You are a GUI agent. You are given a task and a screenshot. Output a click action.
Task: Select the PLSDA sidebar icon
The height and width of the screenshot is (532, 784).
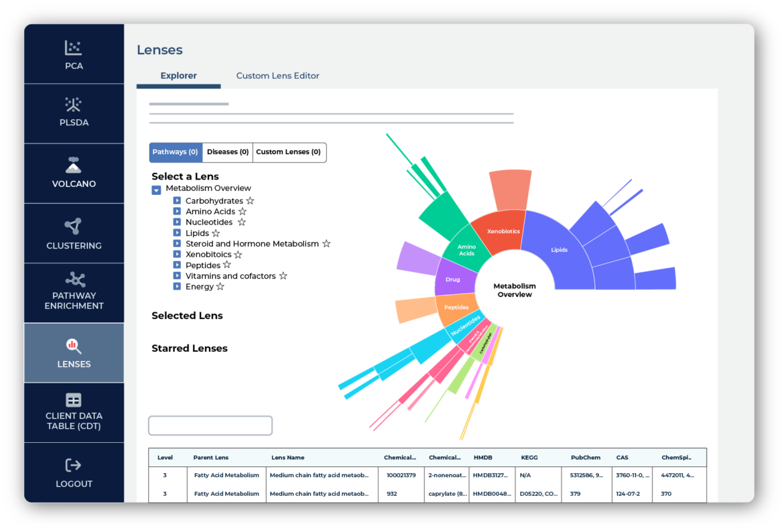[x=74, y=104]
